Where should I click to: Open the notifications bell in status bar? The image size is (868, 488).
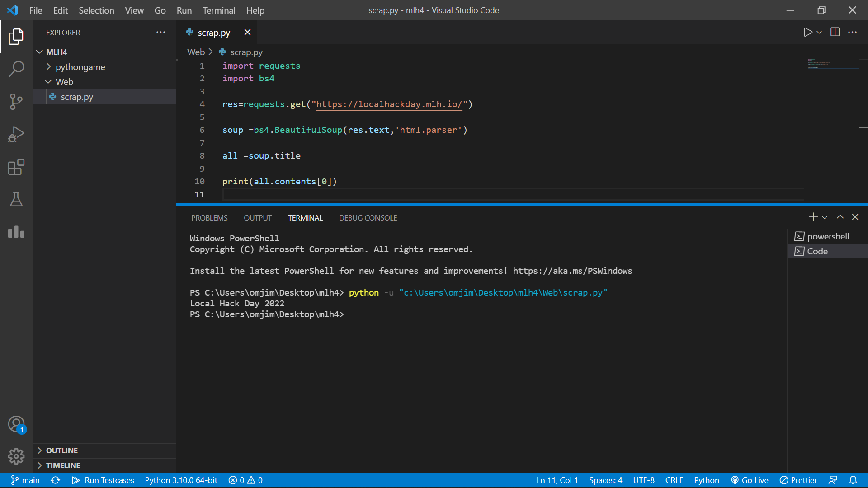point(853,480)
